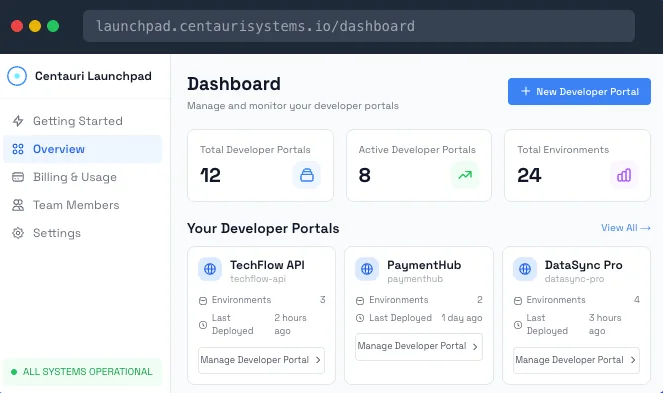Click the red close window button
The image size is (663, 393).
click(17, 26)
